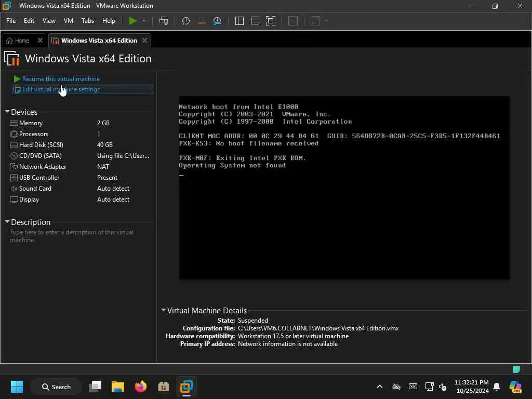Click the console view toolbar icon
Image resolution: width=532 pixels, height=399 pixels.
293,21
